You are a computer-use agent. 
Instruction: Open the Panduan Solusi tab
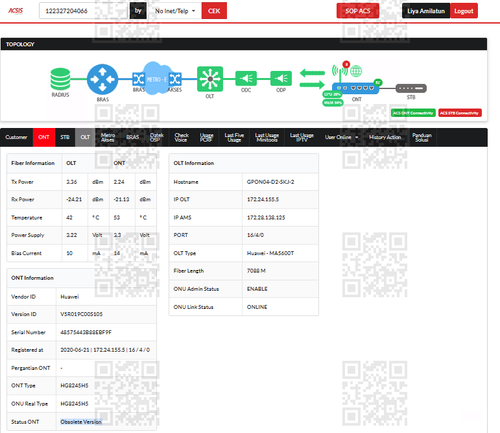(x=422, y=137)
